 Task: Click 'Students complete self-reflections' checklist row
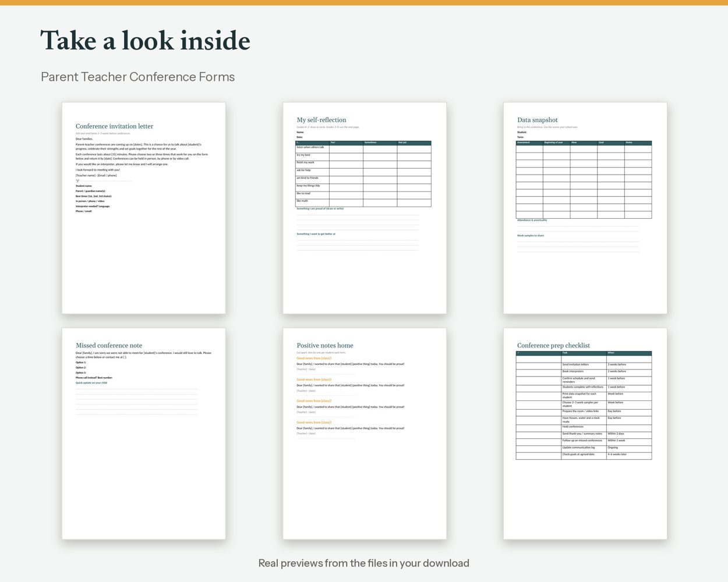pos(584,388)
